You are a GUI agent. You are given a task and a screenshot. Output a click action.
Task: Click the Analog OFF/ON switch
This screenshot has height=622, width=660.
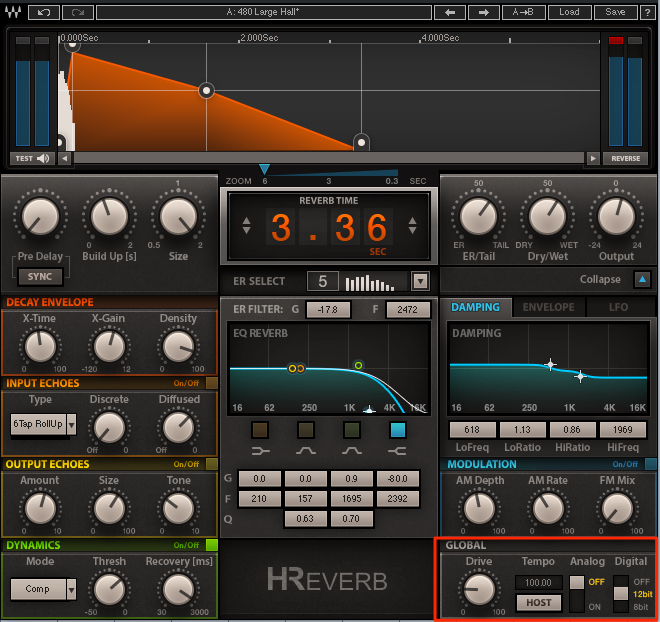(577, 593)
